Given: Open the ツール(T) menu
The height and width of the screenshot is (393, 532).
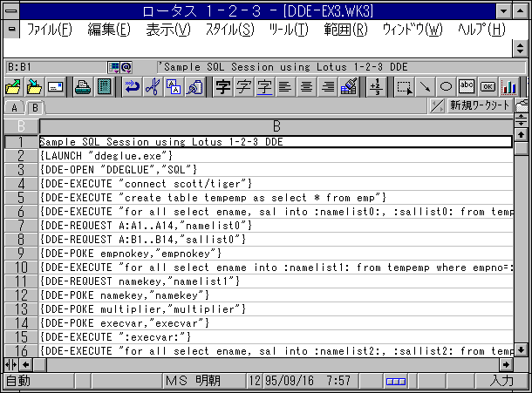Looking at the screenshot, I should [289, 30].
